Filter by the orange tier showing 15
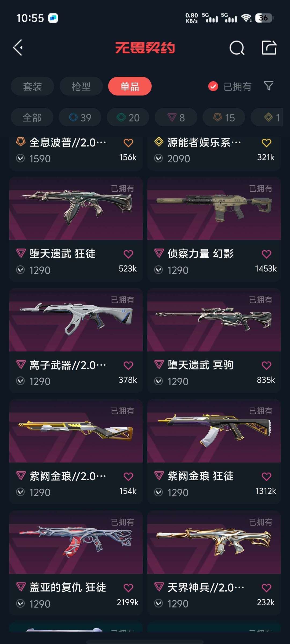 224,117
